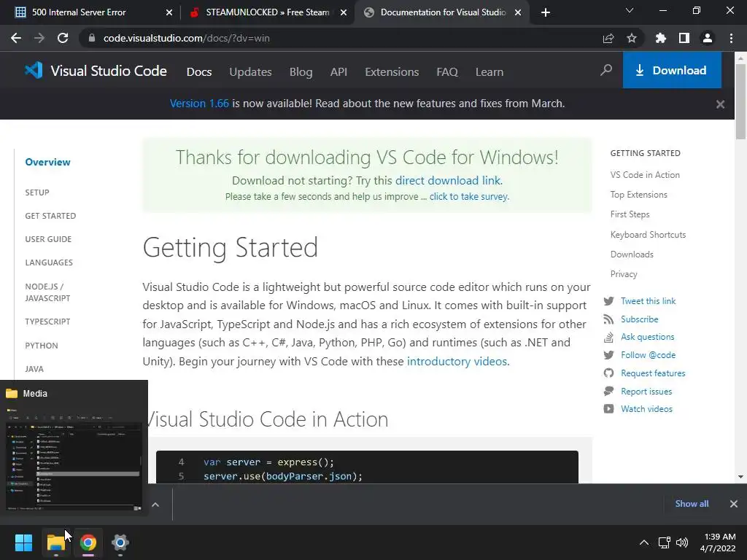Click Watch videos link

point(646,409)
